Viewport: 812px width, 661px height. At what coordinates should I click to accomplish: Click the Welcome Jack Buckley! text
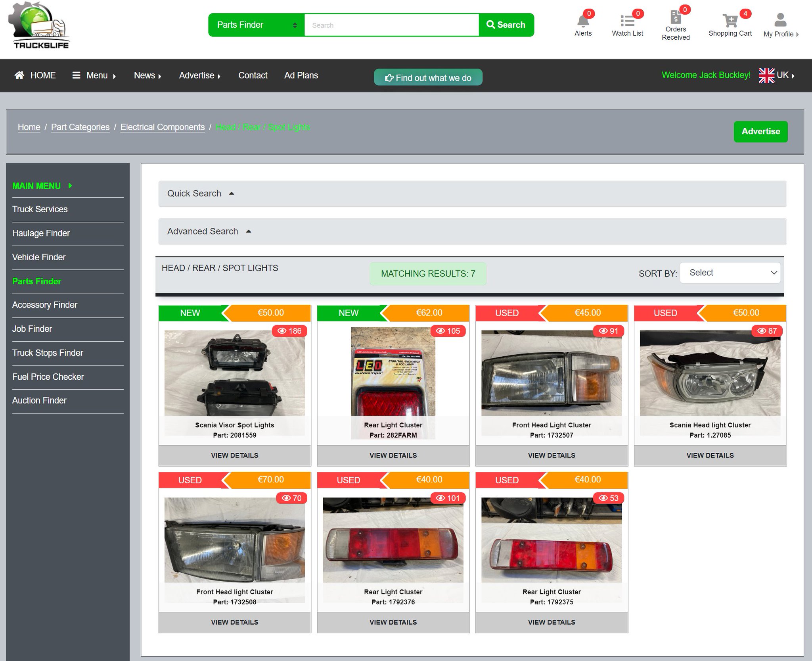706,75
